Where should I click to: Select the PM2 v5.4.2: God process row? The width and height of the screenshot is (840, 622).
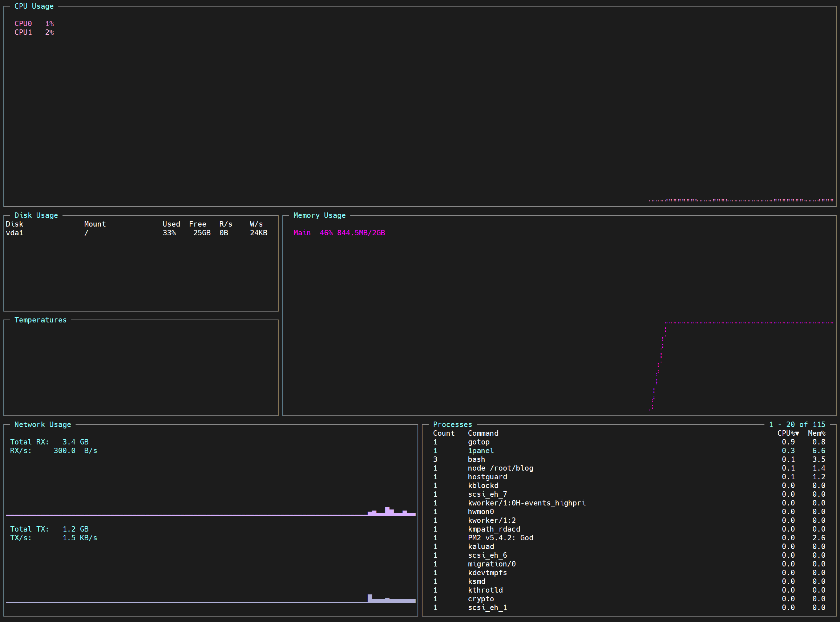click(x=629, y=538)
